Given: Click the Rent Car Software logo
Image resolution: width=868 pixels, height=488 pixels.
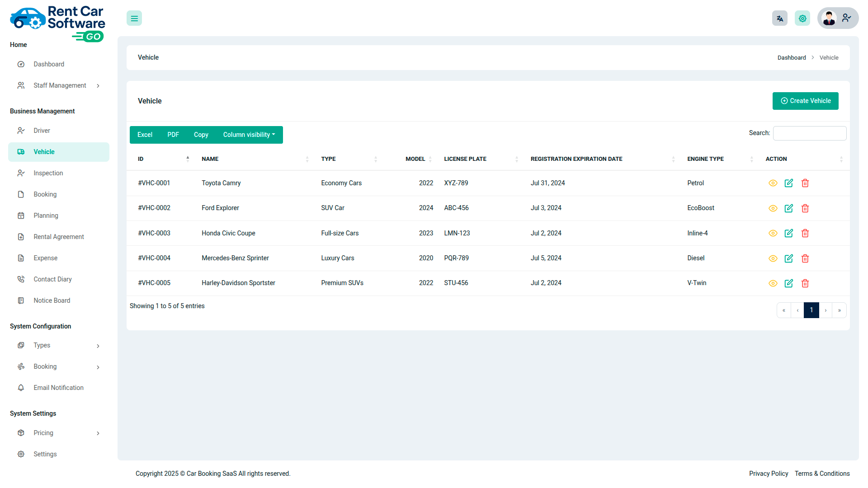Looking at the screenshot, I should click(x=57, y=23).
